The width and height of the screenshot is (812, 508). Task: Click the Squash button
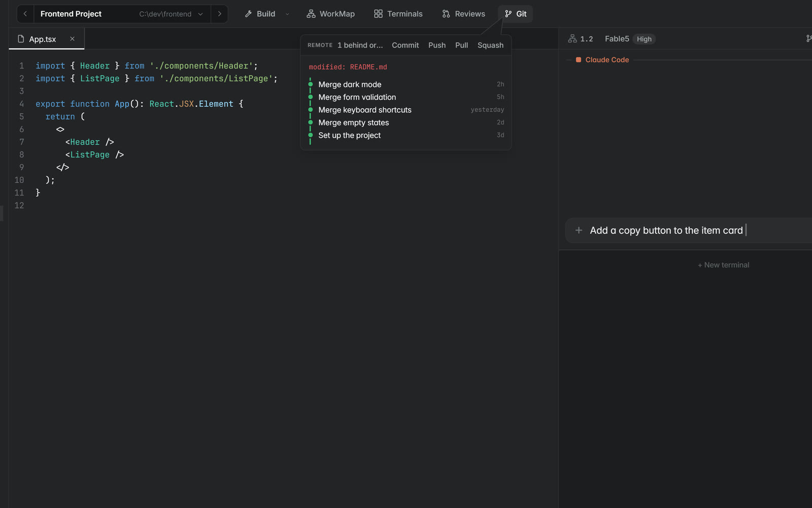[490, 45]
